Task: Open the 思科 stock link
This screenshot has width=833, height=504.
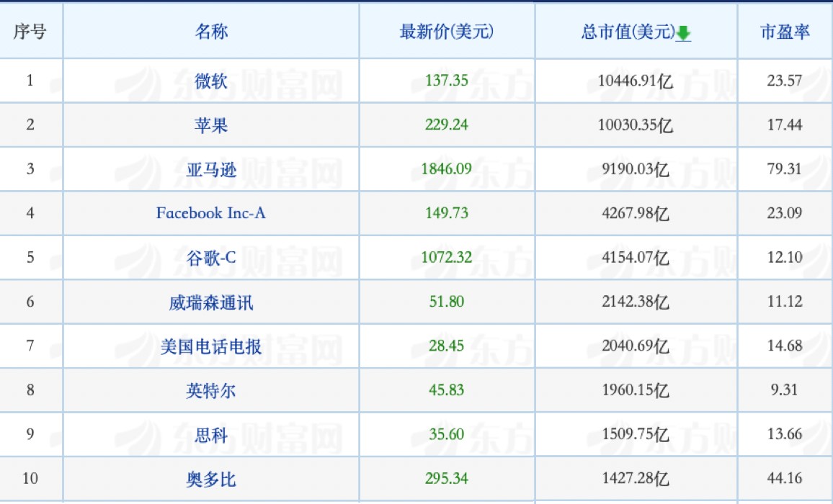Action: (x=211, y=435)
